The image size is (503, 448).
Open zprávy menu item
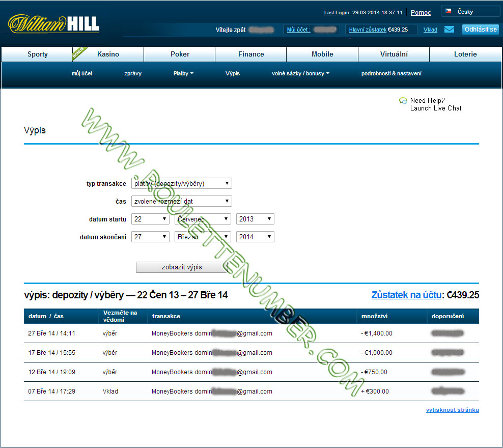[133, 73]
